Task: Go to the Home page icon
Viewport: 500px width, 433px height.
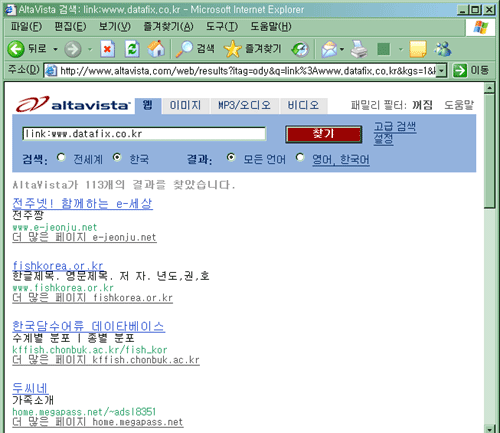Action: [x=156, y=49]
